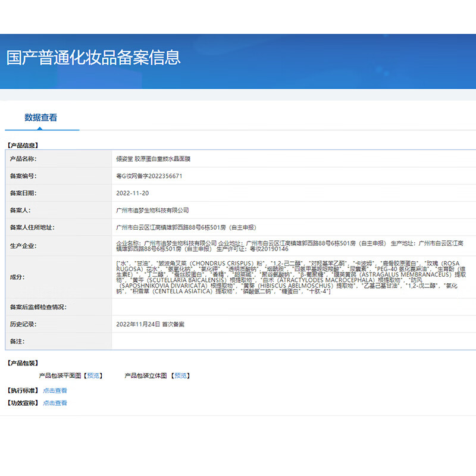This screenshot has width=476, height=476.
Task: Select the address value in 备案人住所地址 row
Action: coord(186,227)
